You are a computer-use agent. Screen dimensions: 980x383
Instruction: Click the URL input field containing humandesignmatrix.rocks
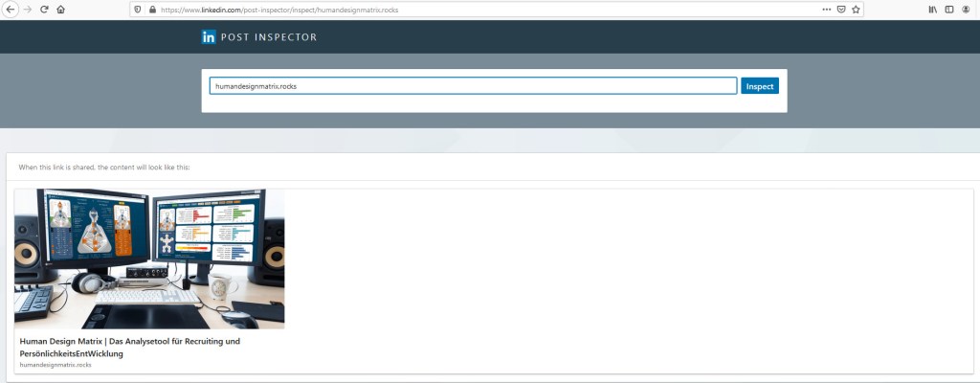point(473,86)
